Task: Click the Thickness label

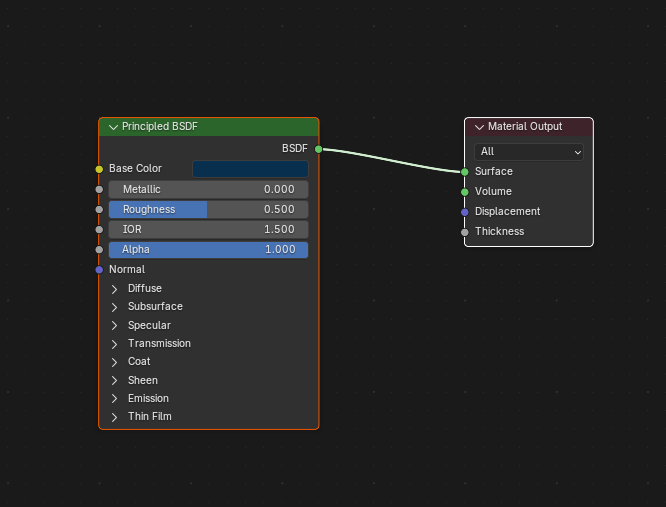Action: coord(500,231)
